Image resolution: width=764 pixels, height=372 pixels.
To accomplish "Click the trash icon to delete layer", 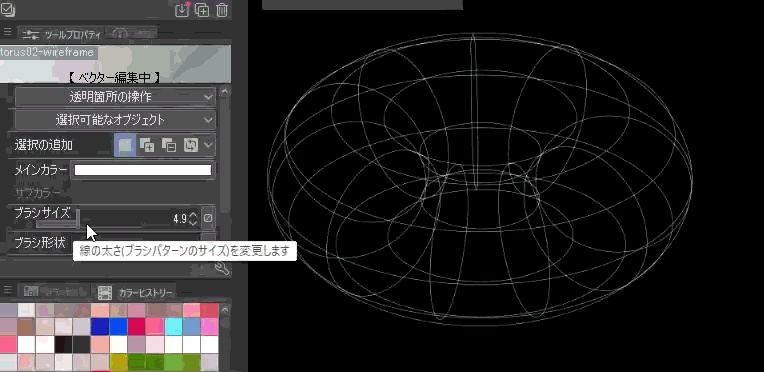I will (222, 10).
